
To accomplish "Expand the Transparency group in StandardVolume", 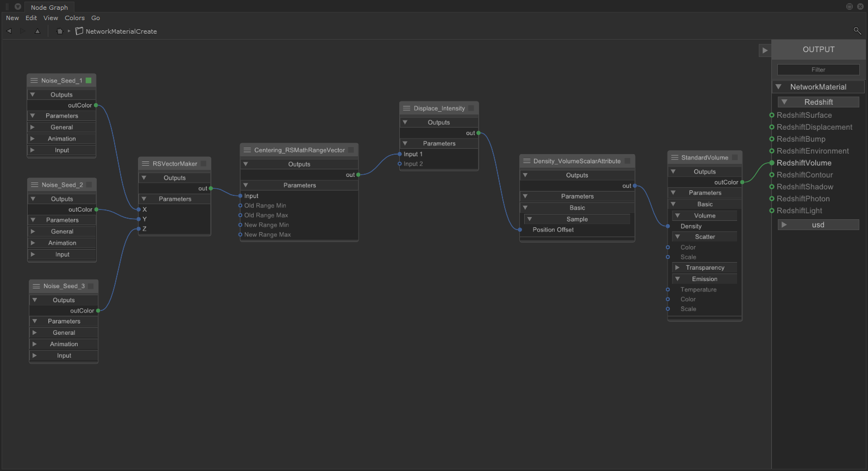I will click(x=677, y=268).
